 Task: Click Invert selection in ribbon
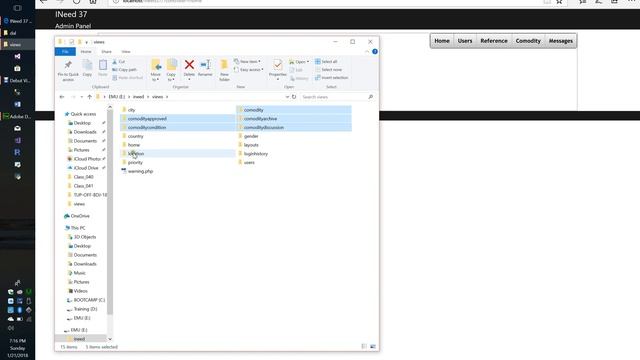click(x=331, y=78)
